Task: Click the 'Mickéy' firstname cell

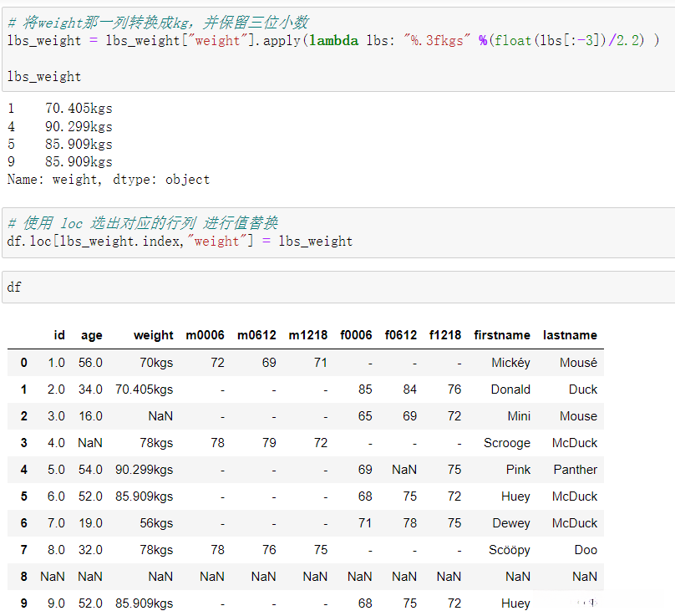Action: coord(510,363)
